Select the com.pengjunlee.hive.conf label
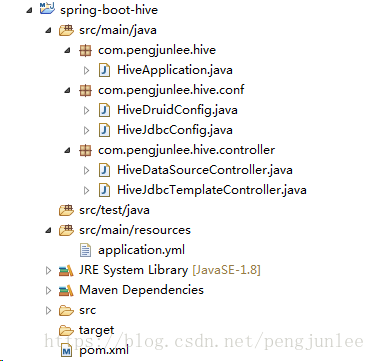This screenshot has width=375, height=361. tap(171, 90)
